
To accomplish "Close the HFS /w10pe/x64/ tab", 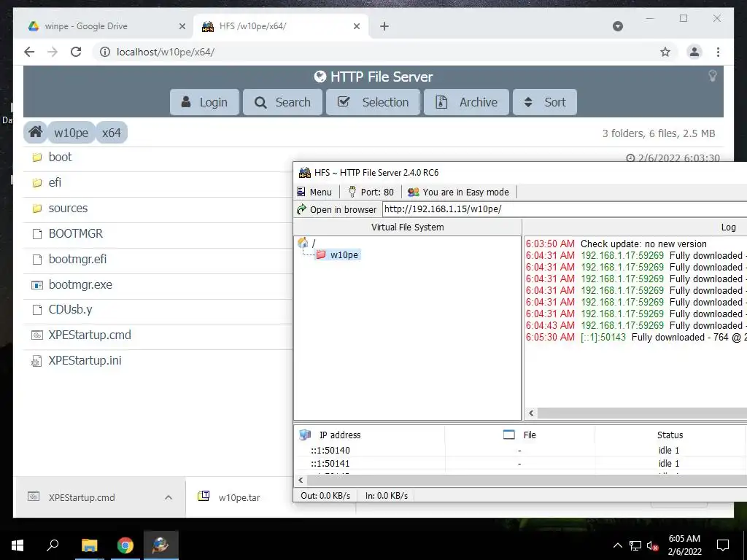I will point(356,26).
